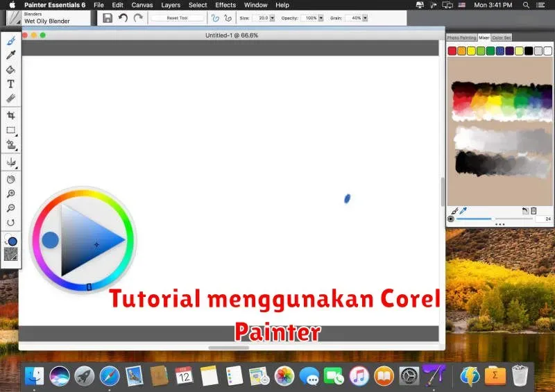Click the Undo arrow
Viewport: 555px width, 392px height.
tap(123, 18)
